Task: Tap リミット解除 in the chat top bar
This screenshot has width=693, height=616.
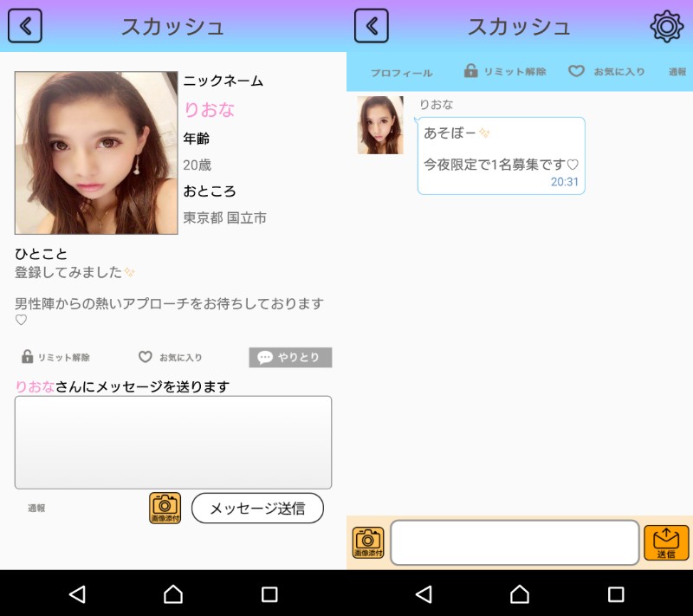Action: pos(505,72)
